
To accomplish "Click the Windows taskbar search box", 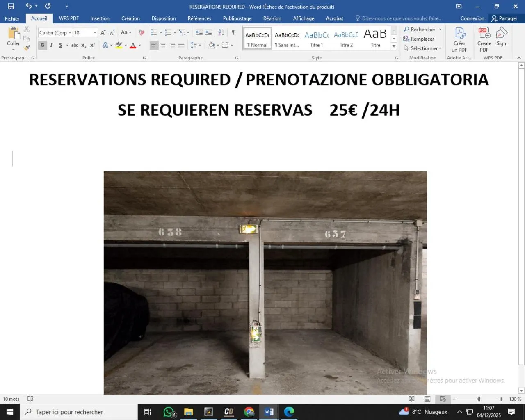I will pos(79,412).
